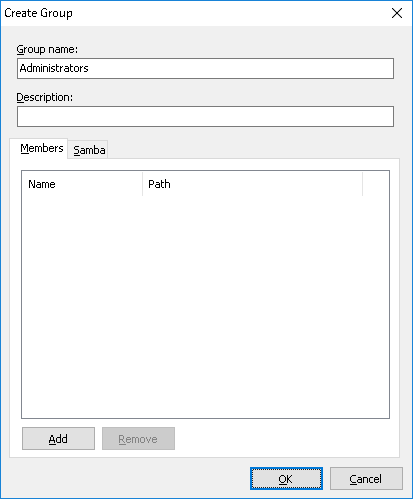
Task: Sort members by the Name column header
Action: click(x=82, y=184)
